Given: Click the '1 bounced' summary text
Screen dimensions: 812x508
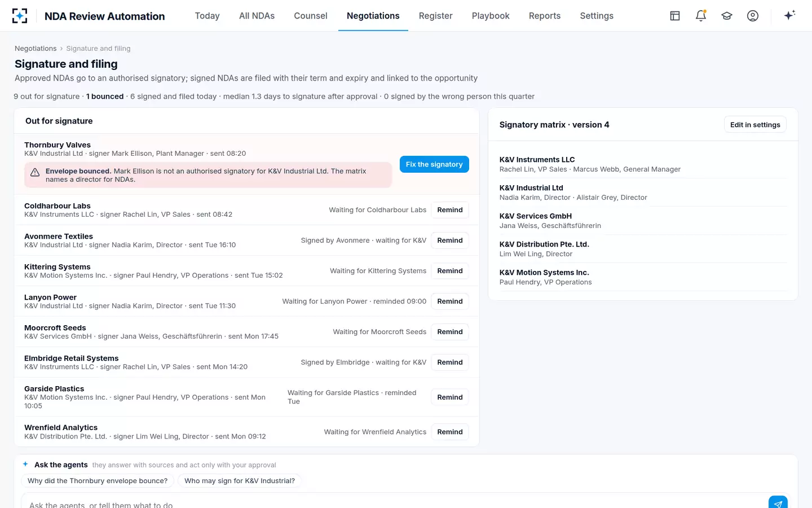Looking at the screenshot, I should (105, 97).
